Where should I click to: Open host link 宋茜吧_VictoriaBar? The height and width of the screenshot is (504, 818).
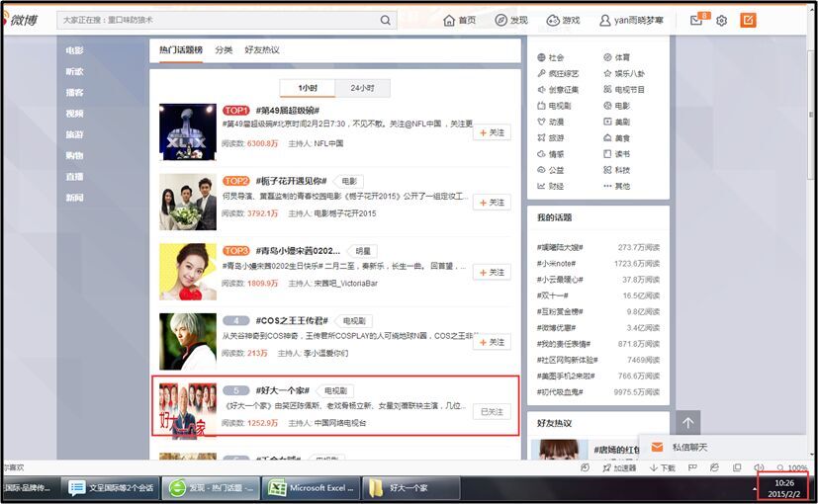click(346, 283)
